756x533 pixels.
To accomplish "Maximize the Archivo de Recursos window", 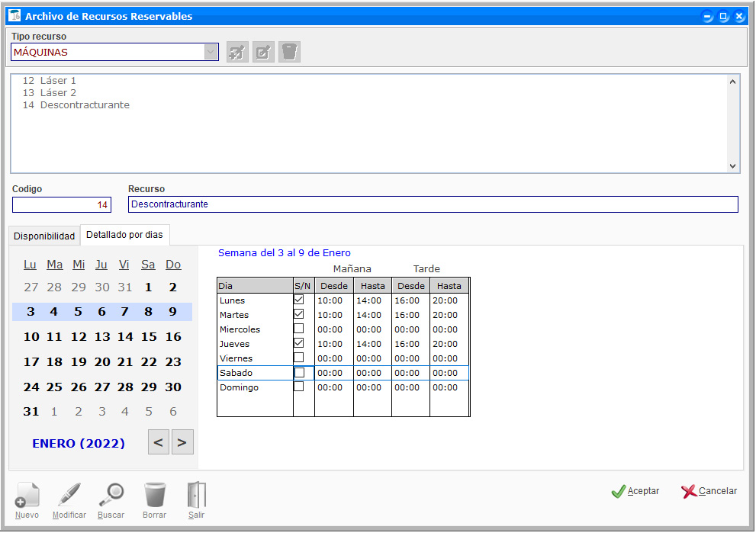I will pyautogui.click(x=723, y=16).
